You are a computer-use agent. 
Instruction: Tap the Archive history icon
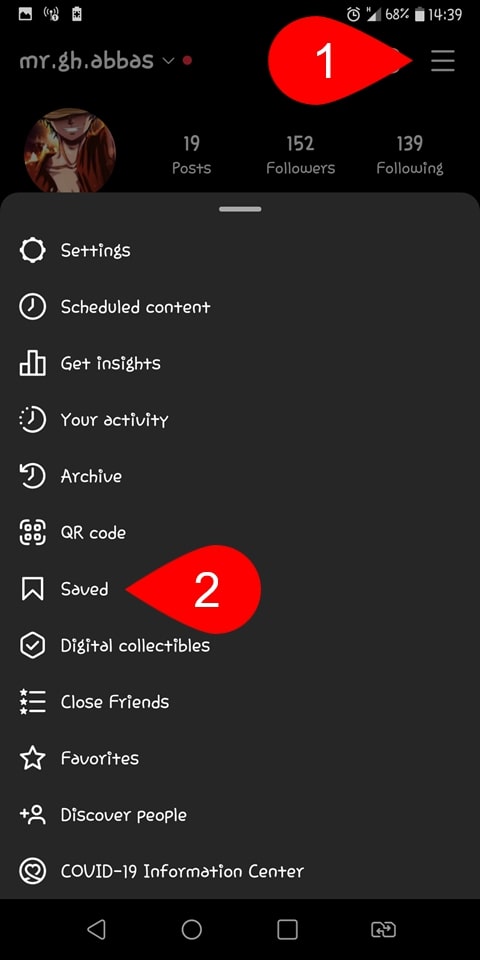(x=32, y=476)
